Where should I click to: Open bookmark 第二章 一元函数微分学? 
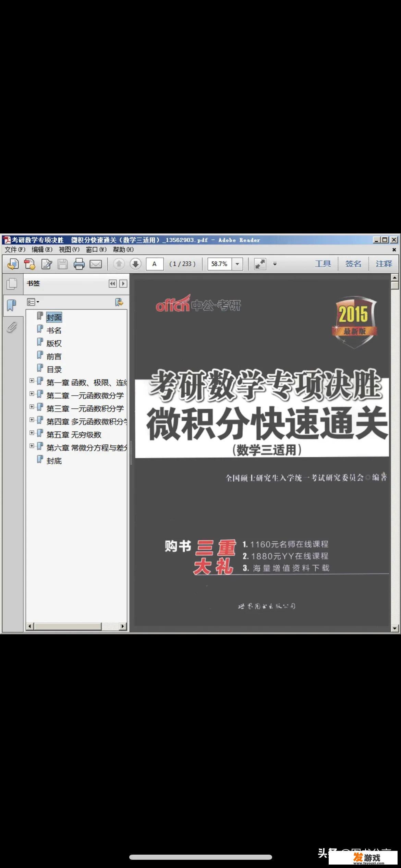[85, 396]
